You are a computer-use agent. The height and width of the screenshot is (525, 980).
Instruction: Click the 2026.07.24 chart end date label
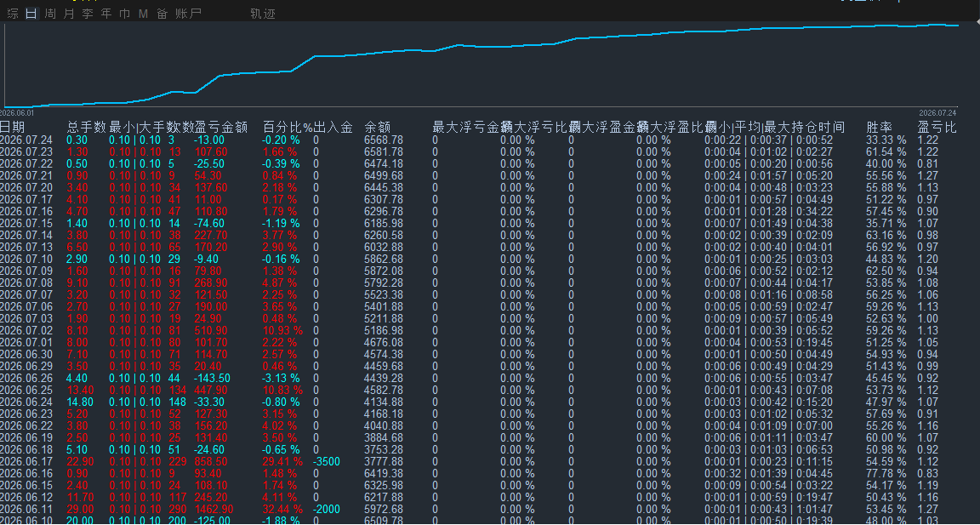(937, 113)
